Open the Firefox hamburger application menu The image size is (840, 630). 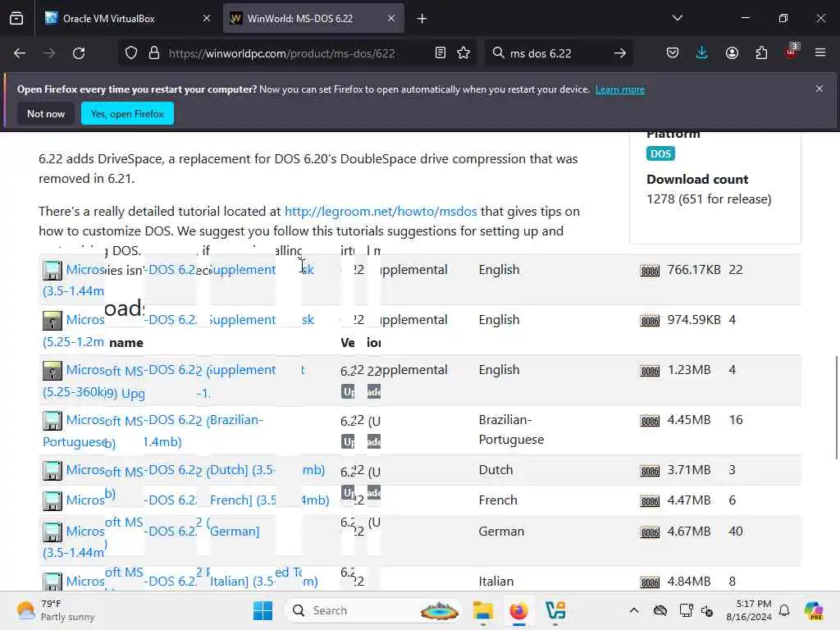pyautogui.click(x=820, y=52)
